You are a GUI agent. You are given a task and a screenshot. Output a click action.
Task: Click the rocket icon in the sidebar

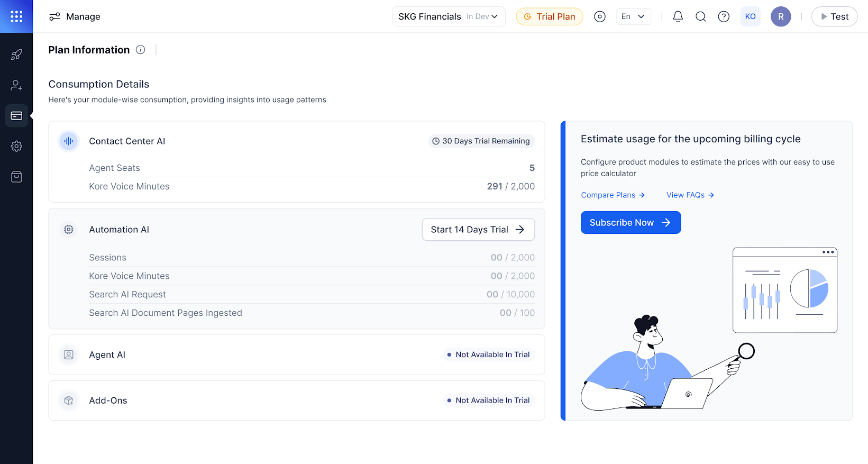[x=16, y=54]
